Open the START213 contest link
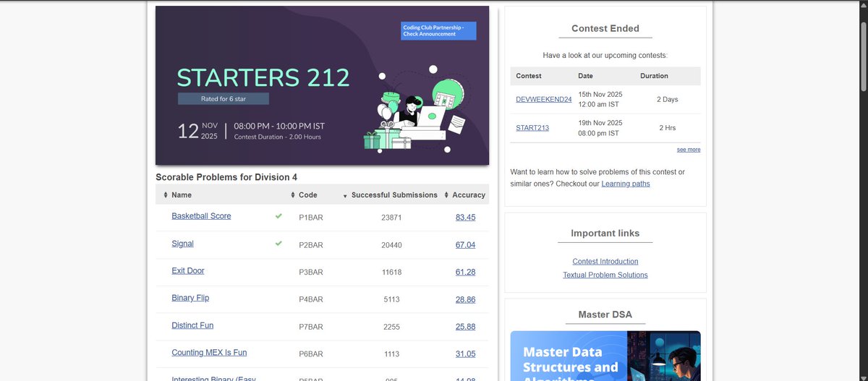 (x=532, y=128)
